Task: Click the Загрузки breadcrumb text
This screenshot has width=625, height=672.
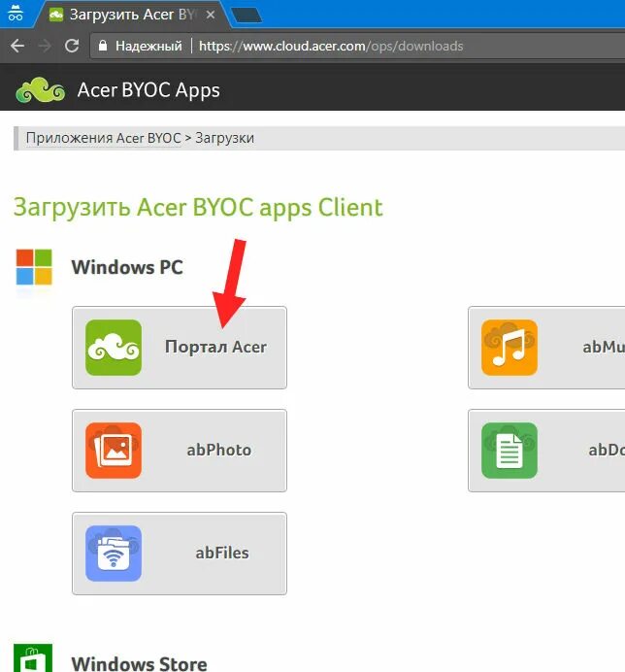Action: click(x=224, y=139)
